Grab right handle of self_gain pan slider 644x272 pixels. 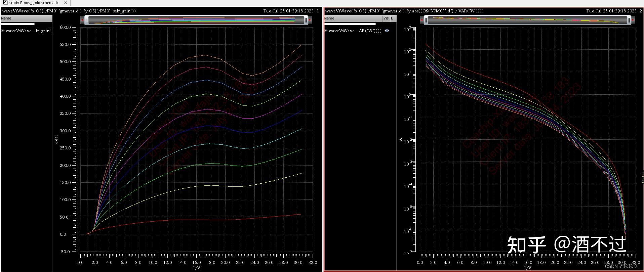click(306, 20)
